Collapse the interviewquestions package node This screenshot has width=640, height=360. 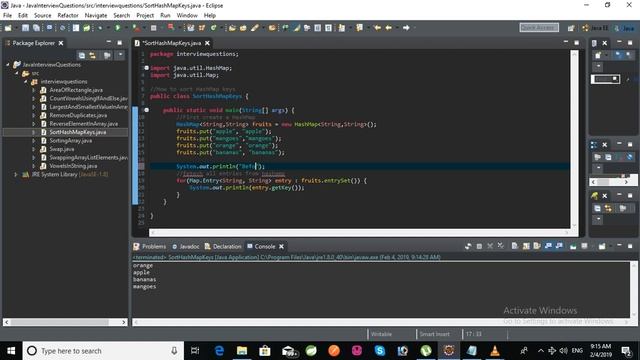pos(25,82)
